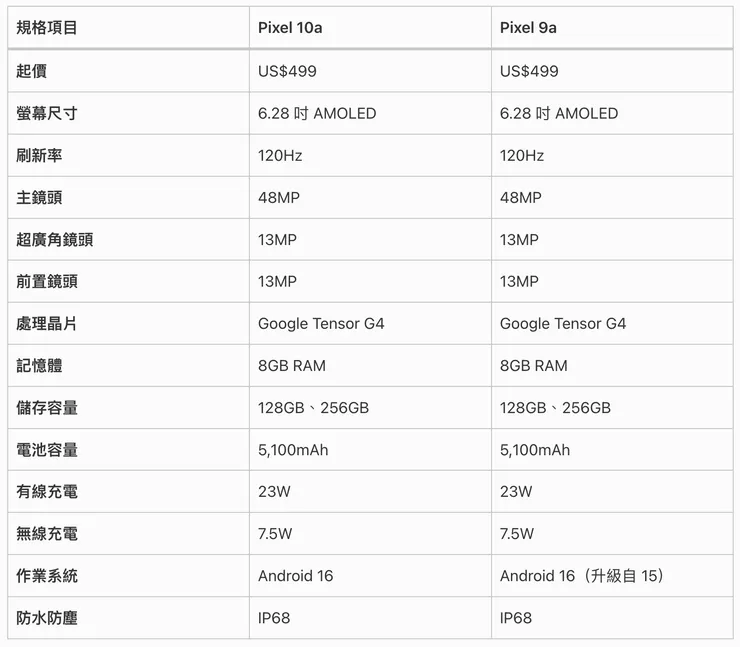Select 5,100mAh in the Pixel 10a column
The width and height of the screenshot is (740, 647).
point(293,449)
